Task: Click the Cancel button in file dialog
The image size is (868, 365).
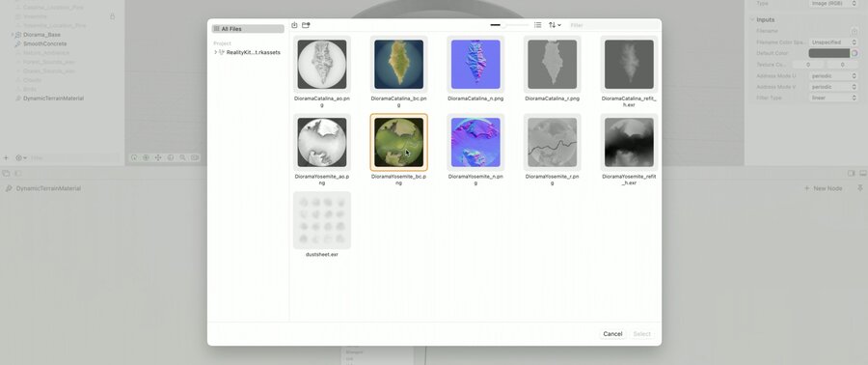Action: 612,334
